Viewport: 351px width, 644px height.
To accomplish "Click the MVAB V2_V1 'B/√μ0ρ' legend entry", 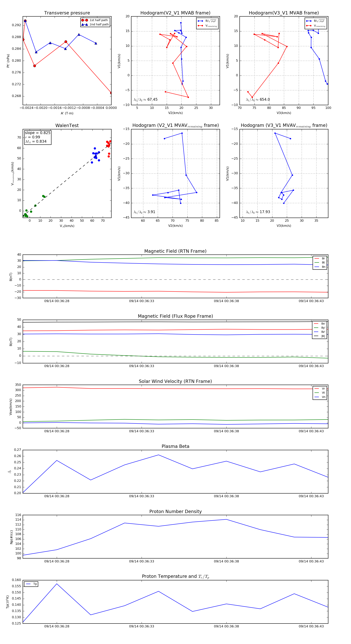I will point(207,21).
